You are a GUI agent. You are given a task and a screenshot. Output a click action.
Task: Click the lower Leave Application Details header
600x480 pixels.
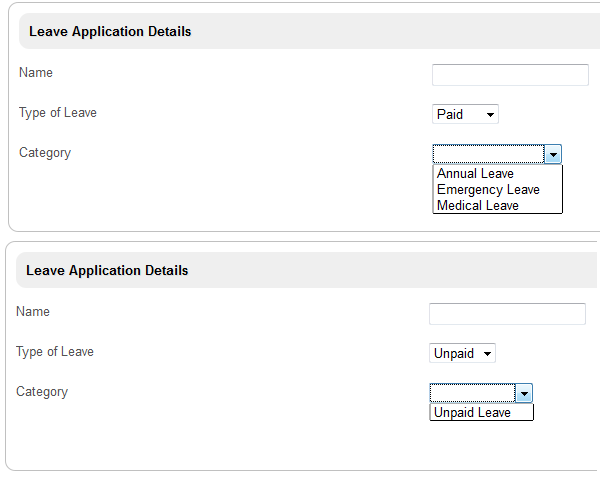[x=107, y=270]
